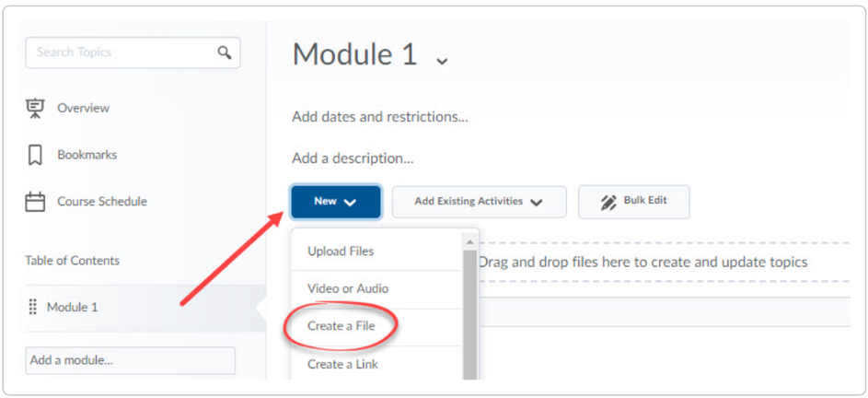Click the Module 1 drag handle dots
The width and height of the screenshot is (868, 398).
pyautogui.click(x=32, y=307)
